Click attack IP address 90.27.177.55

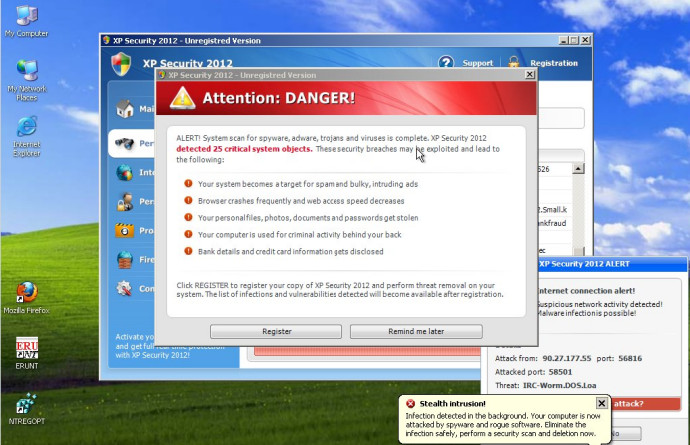567,358
